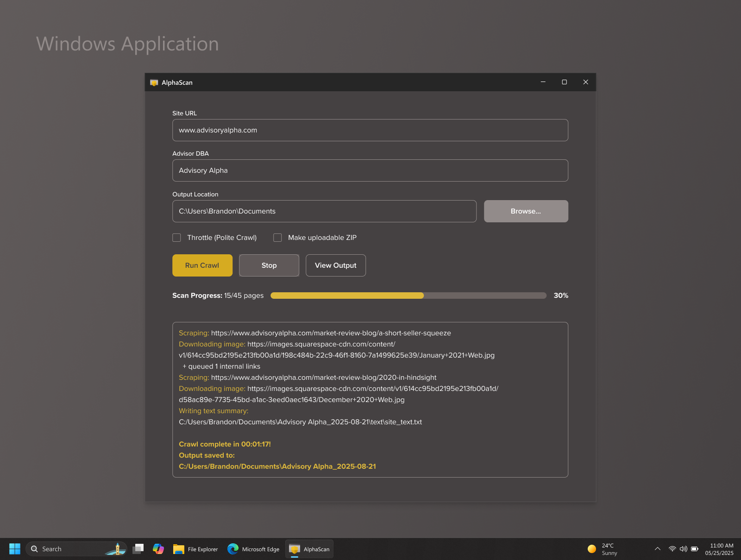Show hidden system tray icons

click(658, 549)
